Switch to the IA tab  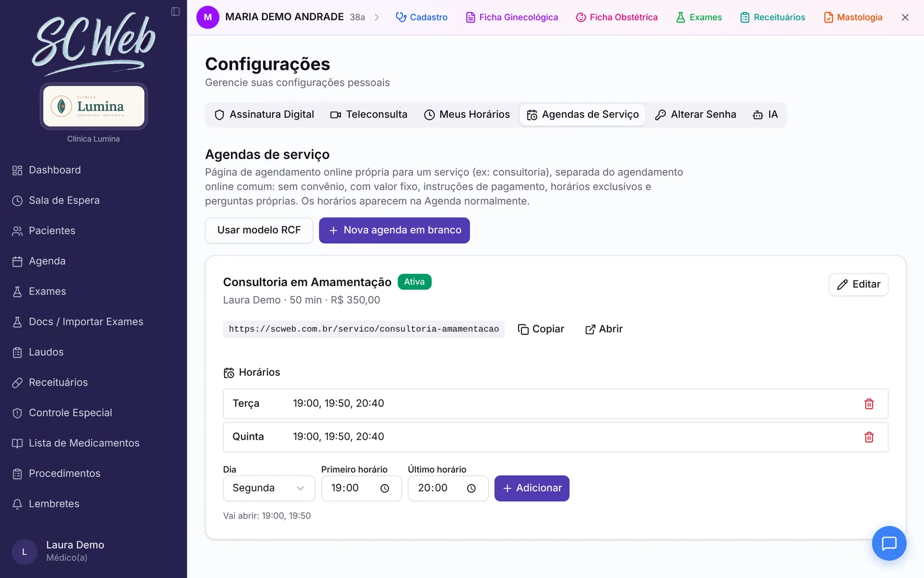click(x=766, y=114)
